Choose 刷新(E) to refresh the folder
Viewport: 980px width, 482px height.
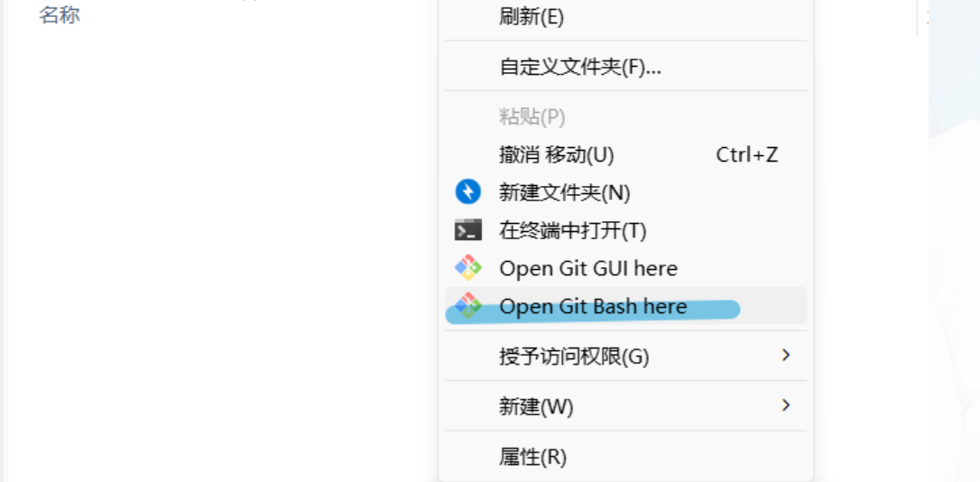tap(625, 17)
